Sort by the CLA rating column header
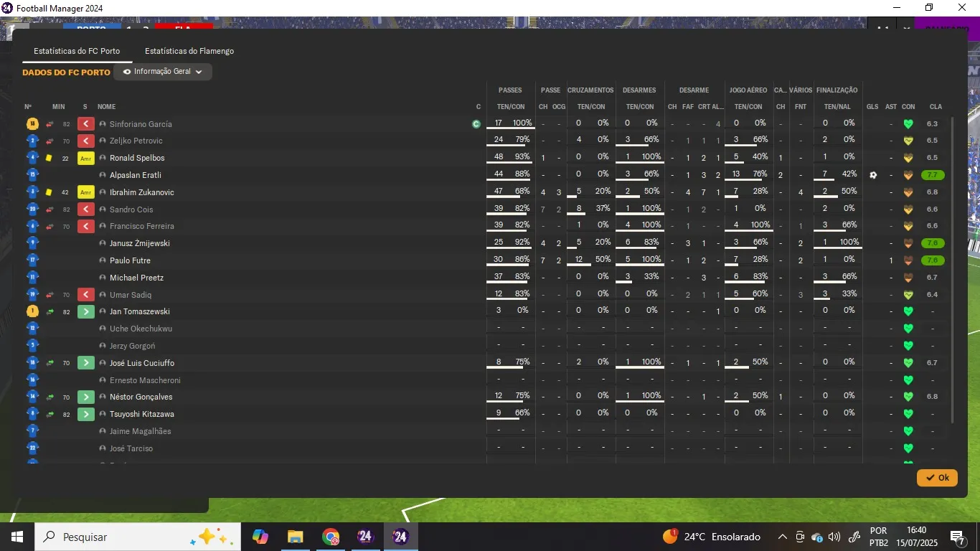This screenshot has height=551, width=980. pyautogui.click(x=936, y=107)
